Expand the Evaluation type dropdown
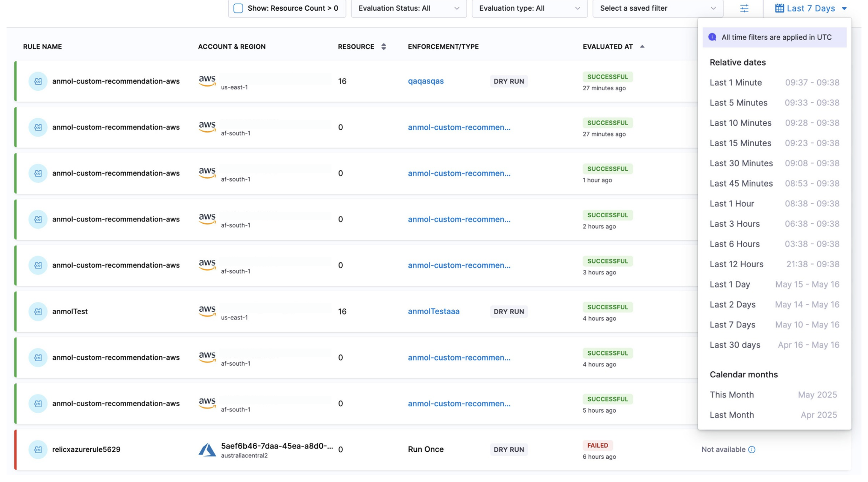 [529, 8]
